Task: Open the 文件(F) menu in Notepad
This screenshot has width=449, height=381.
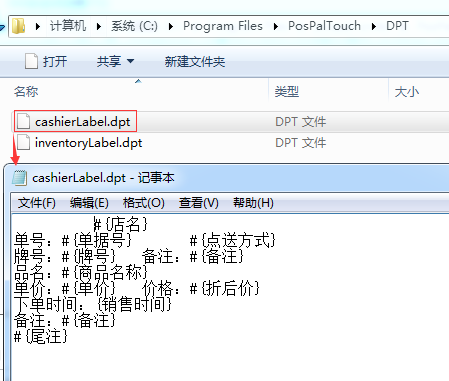Action: (x=37, y=203)
